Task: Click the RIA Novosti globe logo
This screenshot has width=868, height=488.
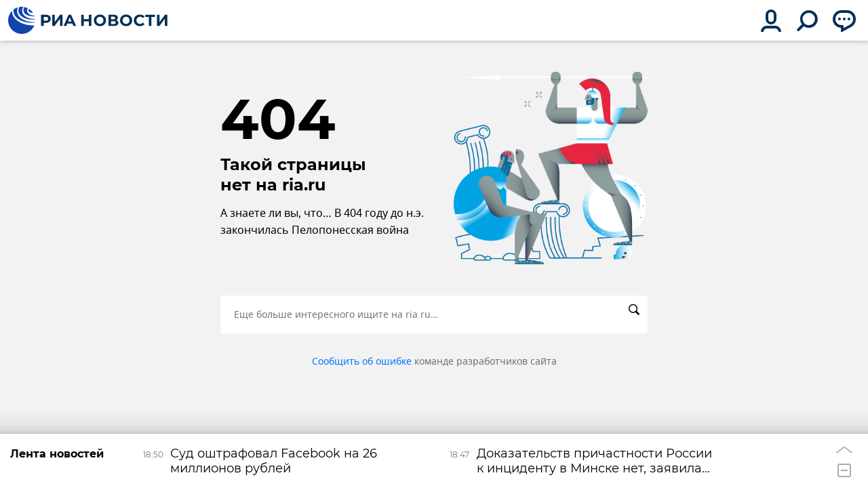Action: point(22,20)
